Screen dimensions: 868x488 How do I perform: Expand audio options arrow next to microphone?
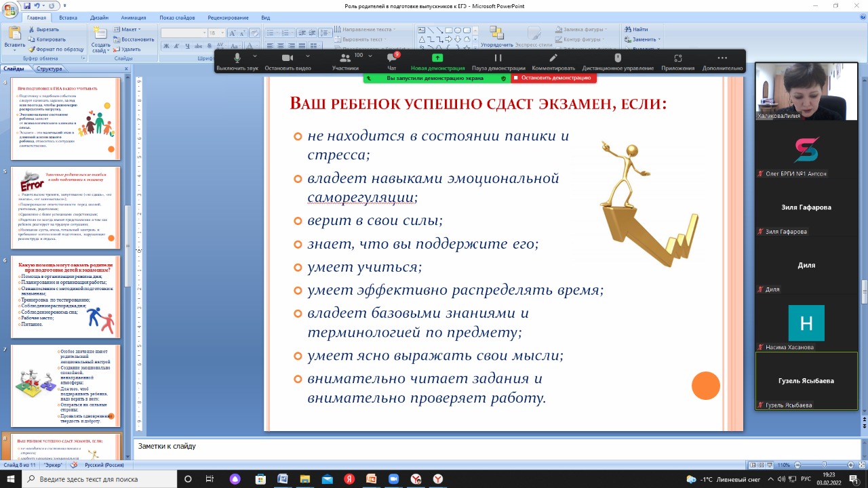pyautogui.click(x=255, y=56)
